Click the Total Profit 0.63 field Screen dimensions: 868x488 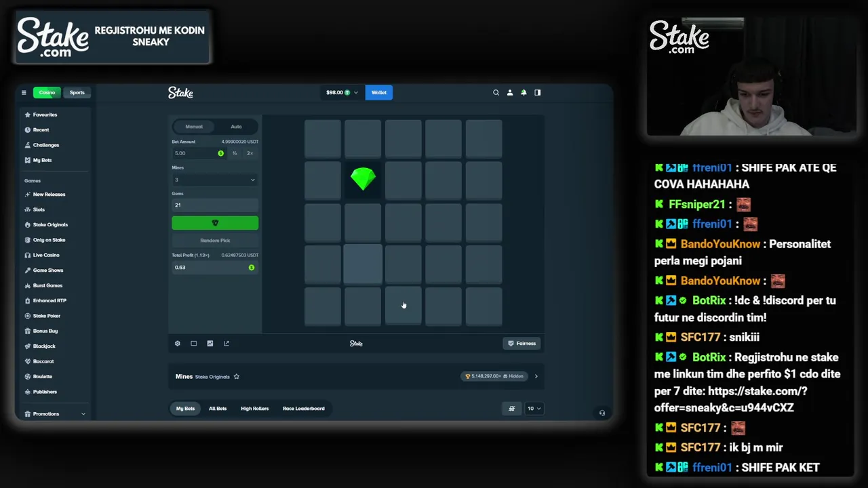click(x=215, y=268)
